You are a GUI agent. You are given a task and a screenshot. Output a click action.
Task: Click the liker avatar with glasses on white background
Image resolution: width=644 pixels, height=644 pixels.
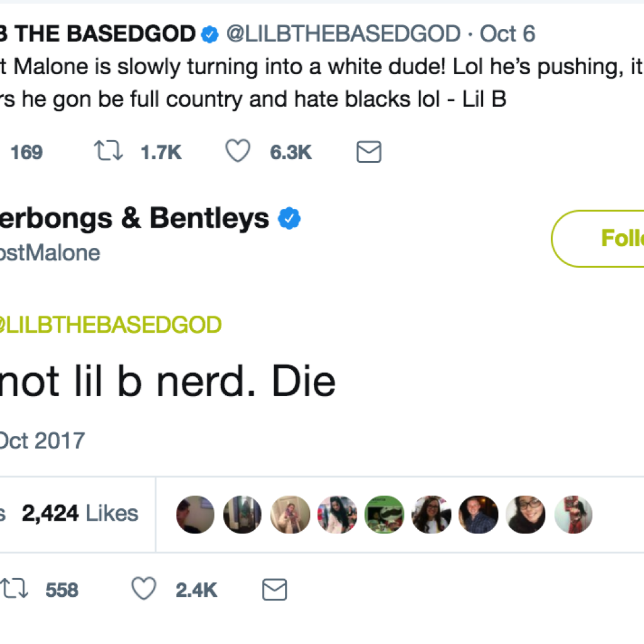pyautogui.click(x=526, y=514)
